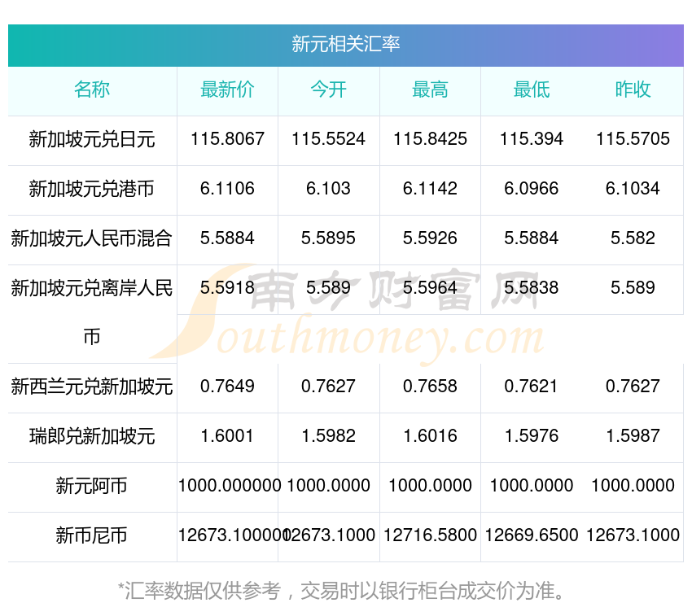Click the value 1.5982
This screenshot has height=616, width=692.
click(328, 436)
